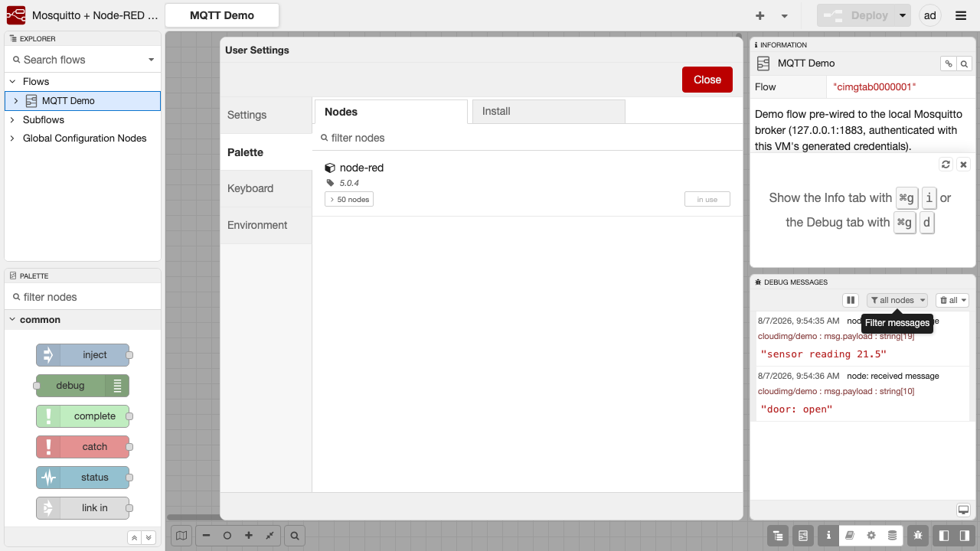
Task: Open the Help sidebar tab book icon
Action: [850, 536]
